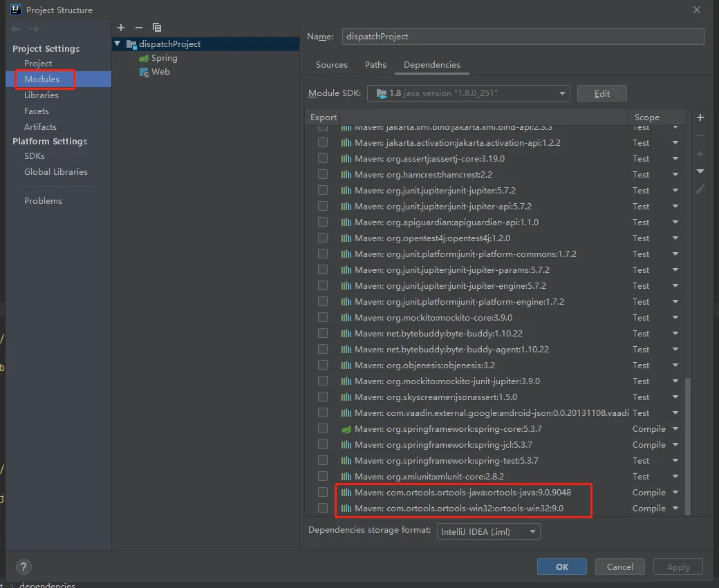Toggle export checkbox for spring-core:5.3.7
This screenshot has width=719, height=588.
point(323,428)
